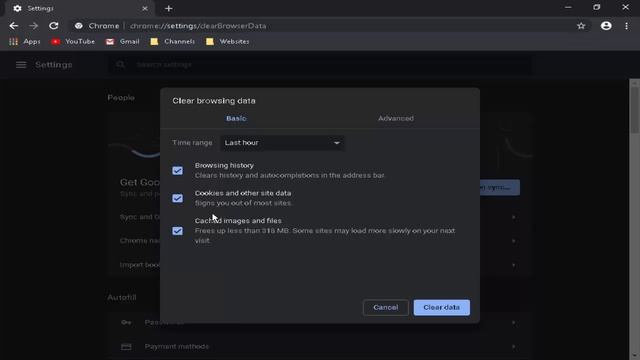Image resolution: width=640 pixels, height=360 pixels.
Task: Click the Payment methods label
Action: point(177,347)
